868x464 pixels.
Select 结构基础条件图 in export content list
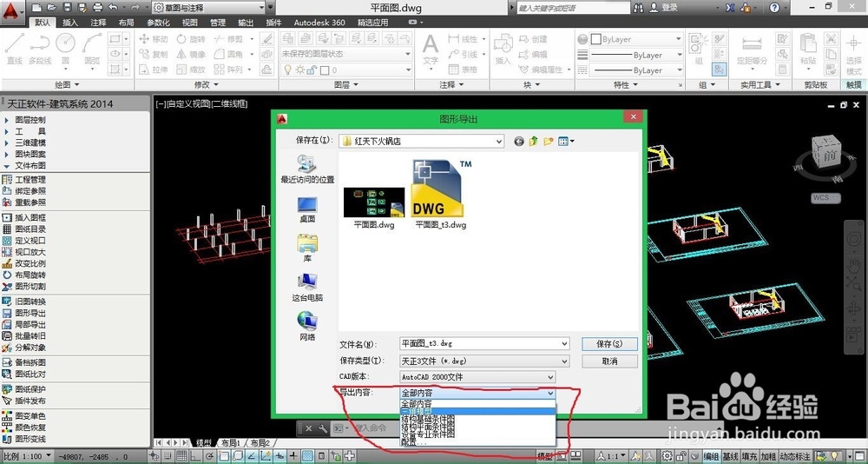click(x=428, y=419)
